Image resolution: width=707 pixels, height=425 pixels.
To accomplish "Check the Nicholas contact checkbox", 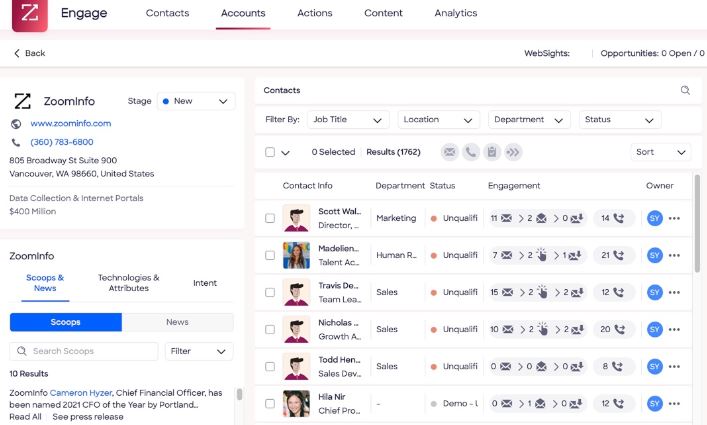I will coord(270,329).
